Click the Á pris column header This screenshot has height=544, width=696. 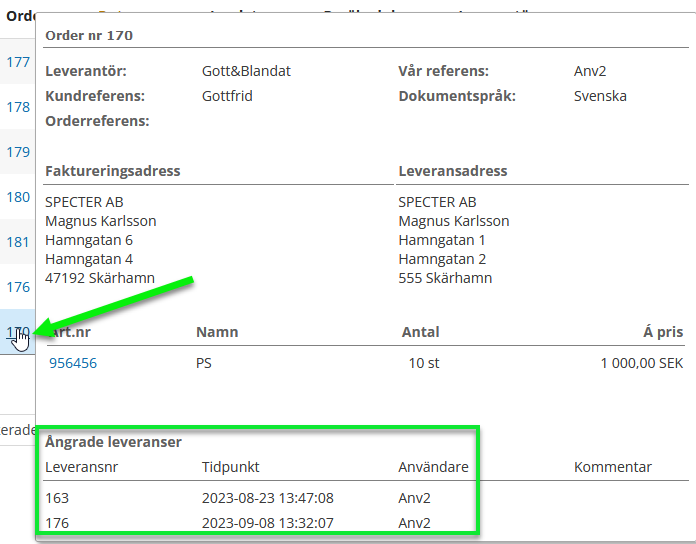pyautogui.click(x=663, y=332)
